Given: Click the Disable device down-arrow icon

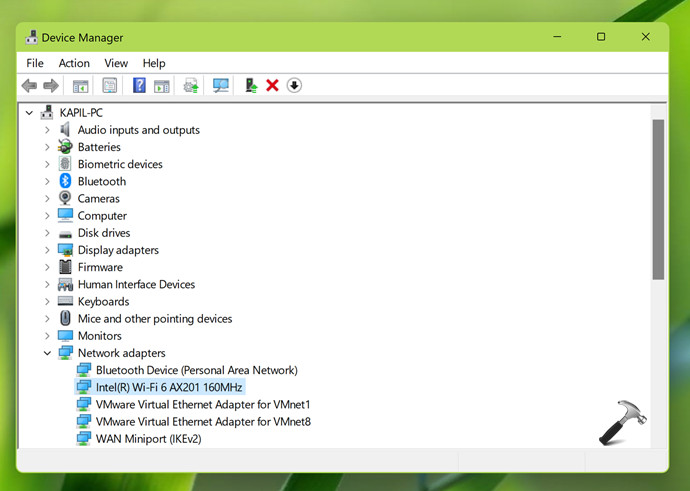Looking at the screenshot, I should click(294, 86).
